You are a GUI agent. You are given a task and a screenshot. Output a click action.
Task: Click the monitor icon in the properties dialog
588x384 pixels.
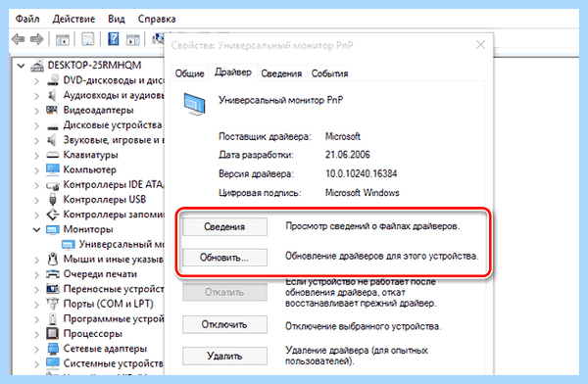tap(194, 105)
